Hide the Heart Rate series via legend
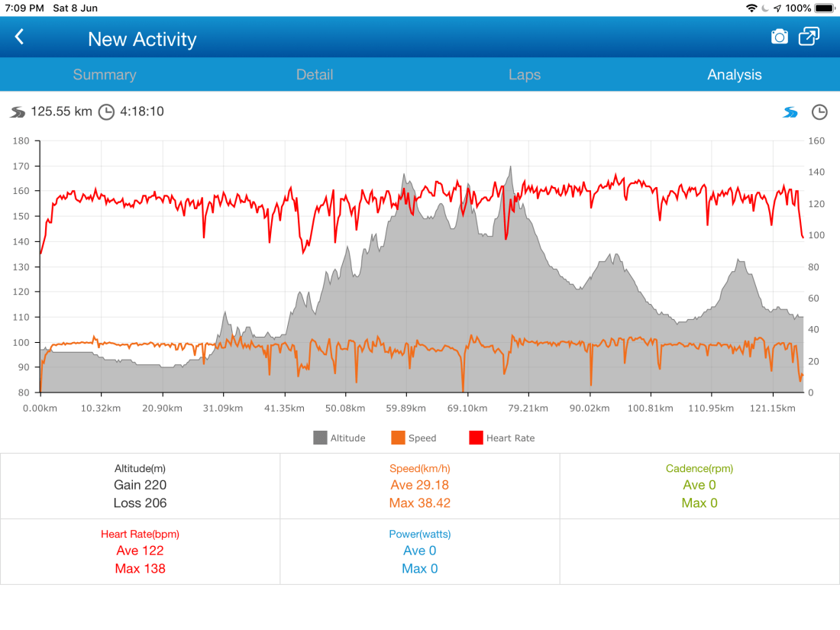This screenshot has height=630, width=840. point(510,438)
